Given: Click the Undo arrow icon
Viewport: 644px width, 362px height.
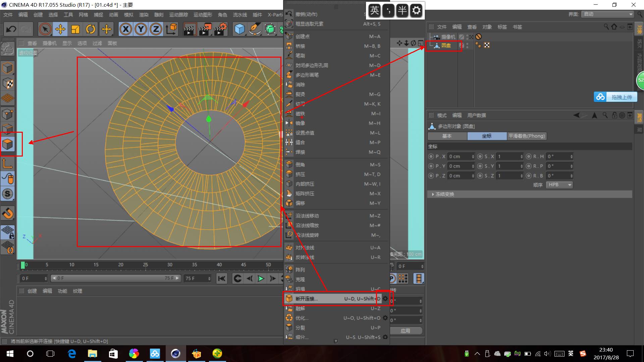Looking at the screenshot, I should pos(11,29).
